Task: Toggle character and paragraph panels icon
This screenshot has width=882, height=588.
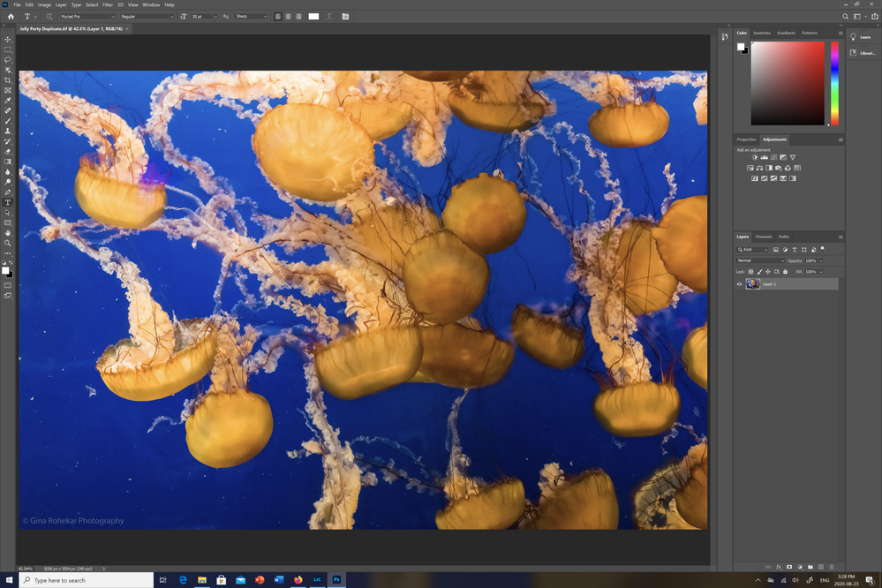Action: click(x=345, y=16)
